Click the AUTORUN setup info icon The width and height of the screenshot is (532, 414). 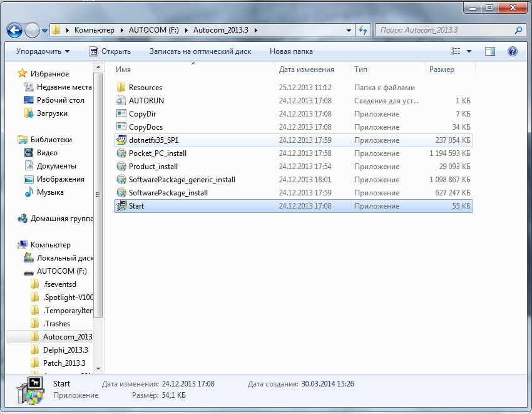121,101
